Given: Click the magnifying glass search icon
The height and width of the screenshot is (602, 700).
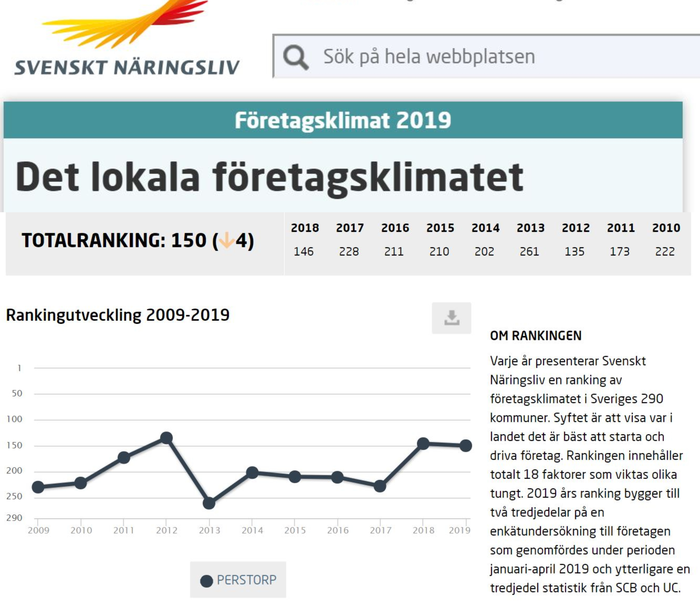Looking at the screenshot, I should (x=296, y=57).
